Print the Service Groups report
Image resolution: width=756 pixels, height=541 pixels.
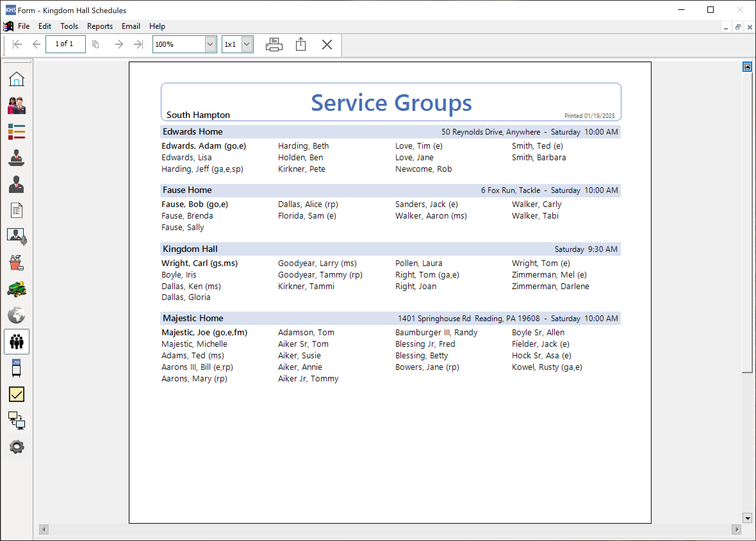point(274,44)
